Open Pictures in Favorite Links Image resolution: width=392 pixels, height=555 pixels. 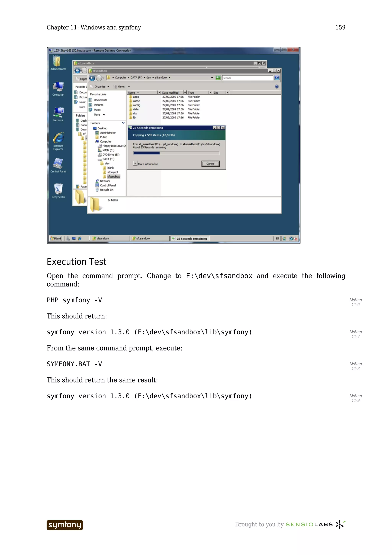coord(96,105)
